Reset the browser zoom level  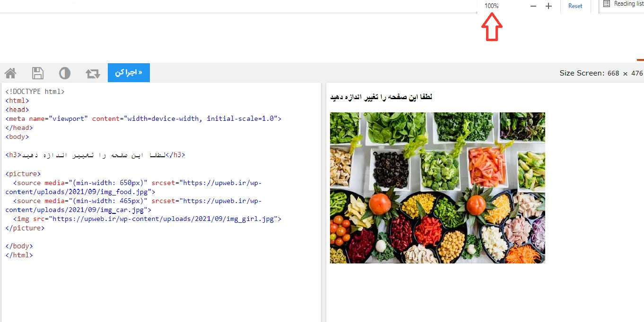point(575,6)
